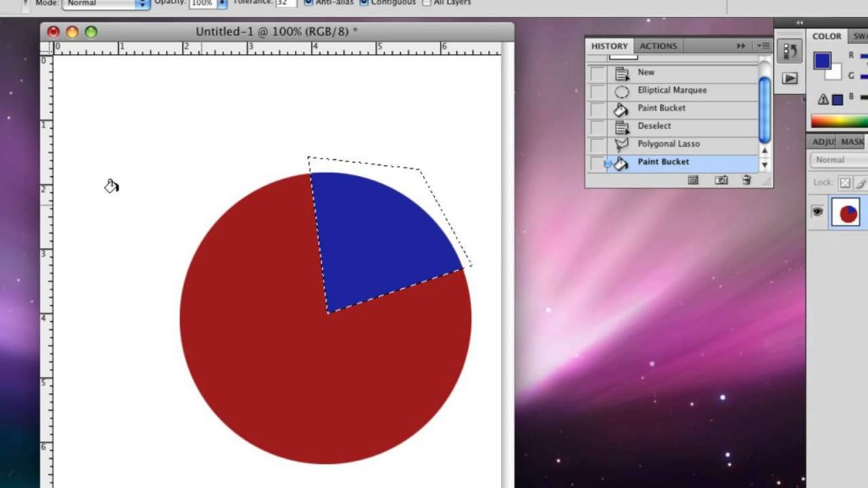This screenshot has height=488, width=868.
Task: Click the Elliptical Marquee history state
Action: (671, 91)
